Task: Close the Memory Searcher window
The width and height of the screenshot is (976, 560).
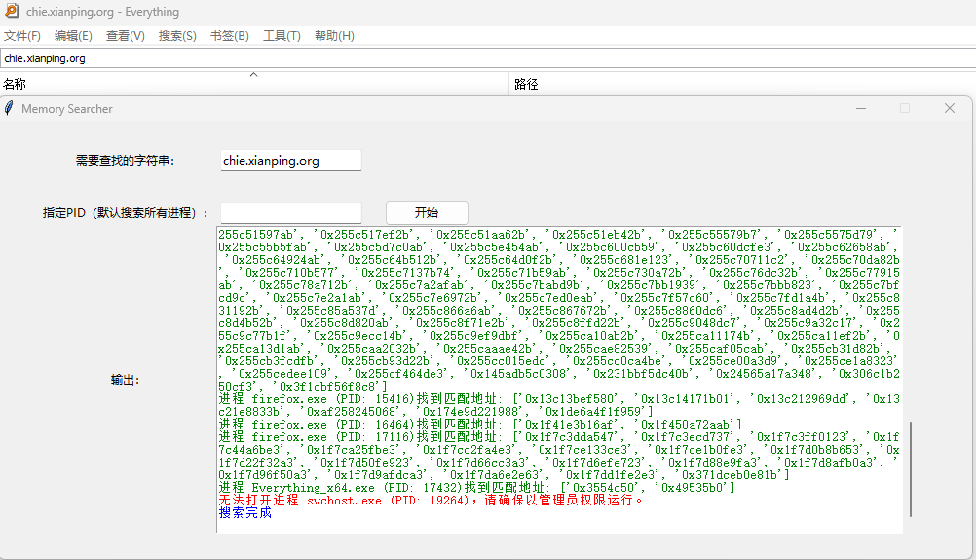Action: click(950, 108)
